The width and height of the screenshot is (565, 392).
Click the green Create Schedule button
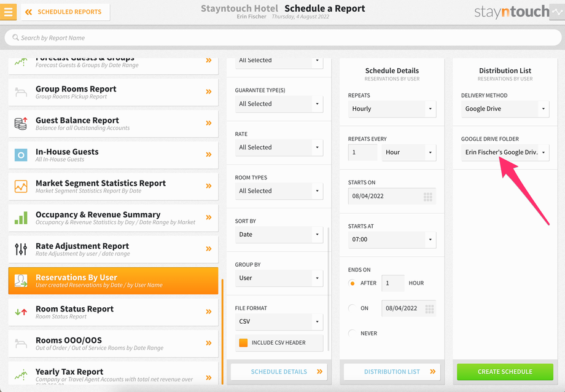coord(505,372)
